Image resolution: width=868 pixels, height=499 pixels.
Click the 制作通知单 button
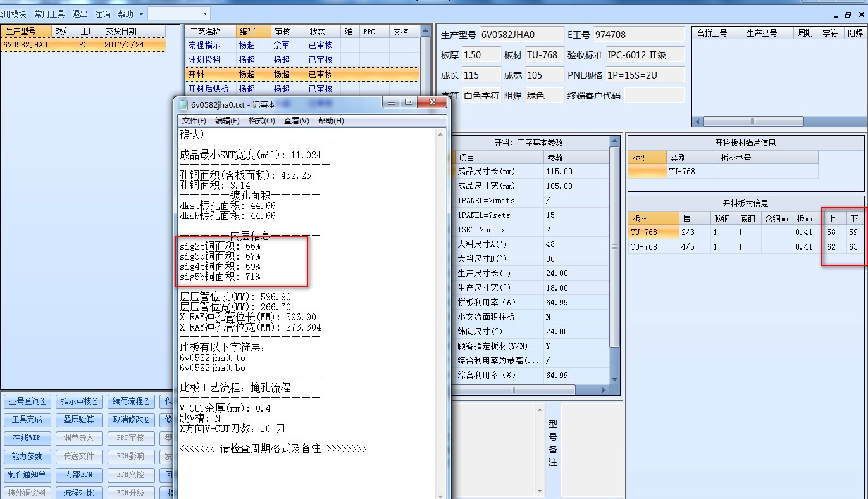[x=28, y=475]
